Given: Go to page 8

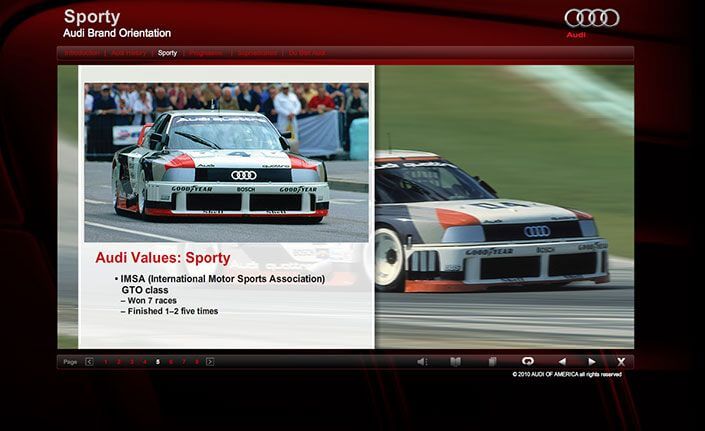Looking at the screenshot, I should (197, 362).
